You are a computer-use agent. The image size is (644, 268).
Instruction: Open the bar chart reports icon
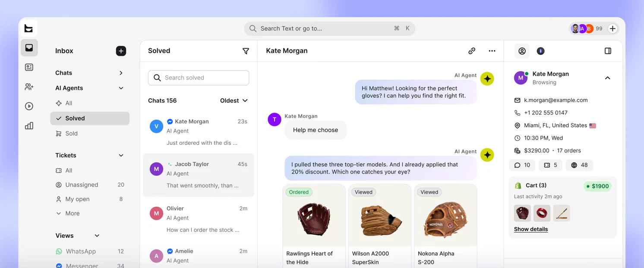tap(29, 125)
